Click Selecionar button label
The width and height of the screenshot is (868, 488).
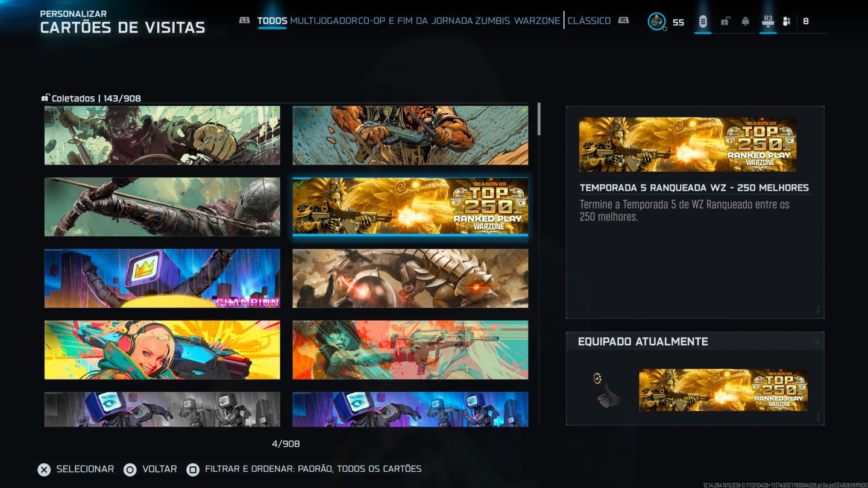tap(85, 469)
